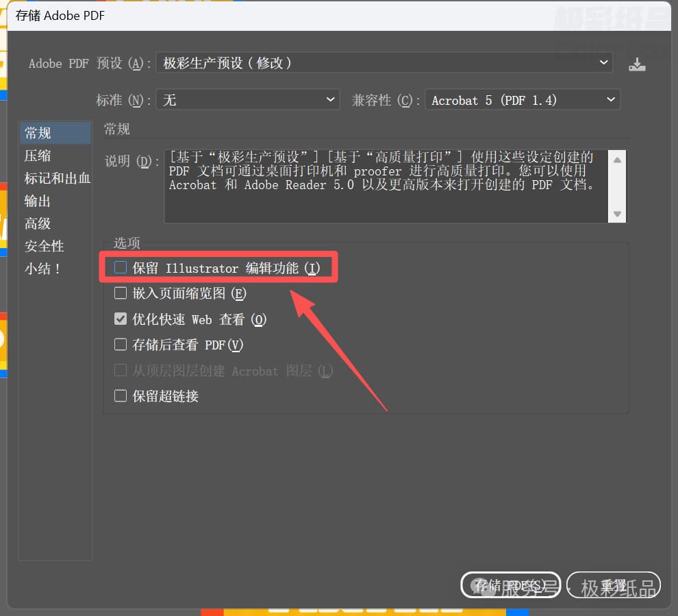Image resolution: width=678 pixels, height=616 pixels.
Task: Open the 高级 settings section
Action: click(x=38, y=223)
